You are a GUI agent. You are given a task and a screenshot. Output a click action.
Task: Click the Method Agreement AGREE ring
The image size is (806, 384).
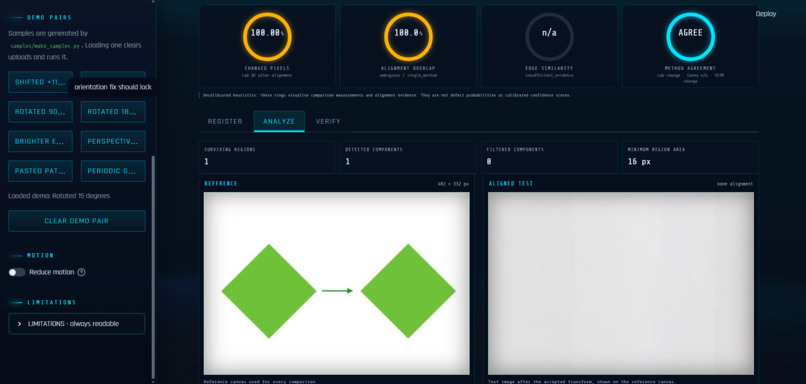click(690, 36)
